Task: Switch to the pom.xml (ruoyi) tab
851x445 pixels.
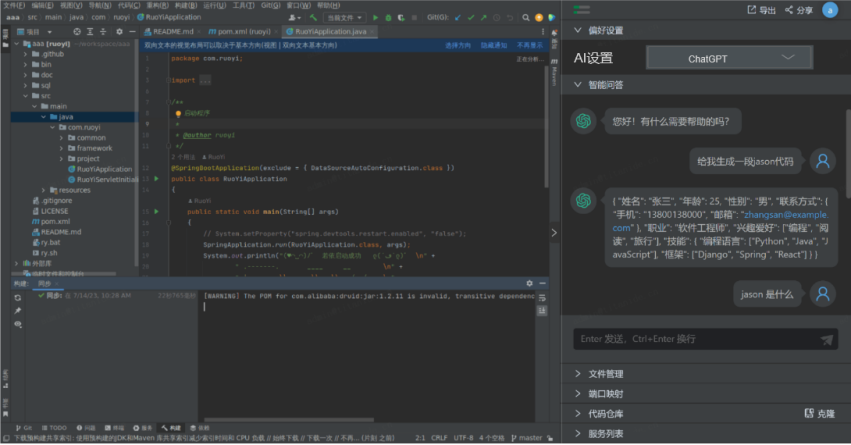Action: click(x=244, y=32)
